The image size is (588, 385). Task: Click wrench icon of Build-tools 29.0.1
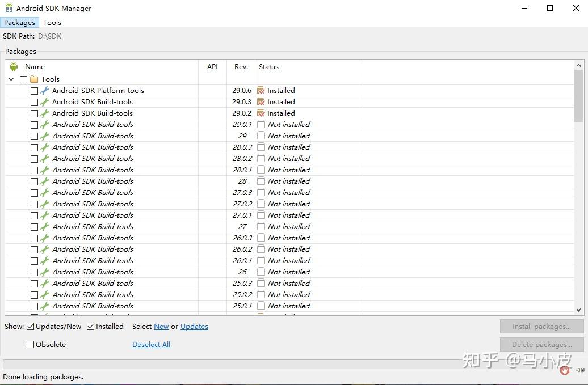tap(45, 125)
